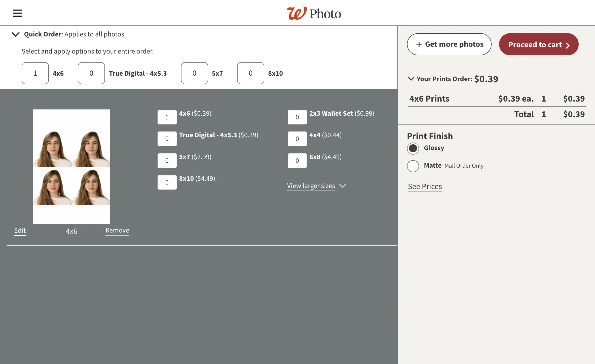The height and width of the screenshot is (364, 595).
Task: Click photo 5x7 ($2.99) quantity box
Action: [x=167, y=161]
